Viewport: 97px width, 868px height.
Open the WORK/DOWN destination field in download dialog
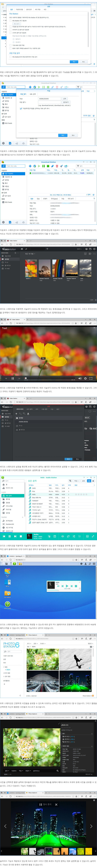[50, 99]
